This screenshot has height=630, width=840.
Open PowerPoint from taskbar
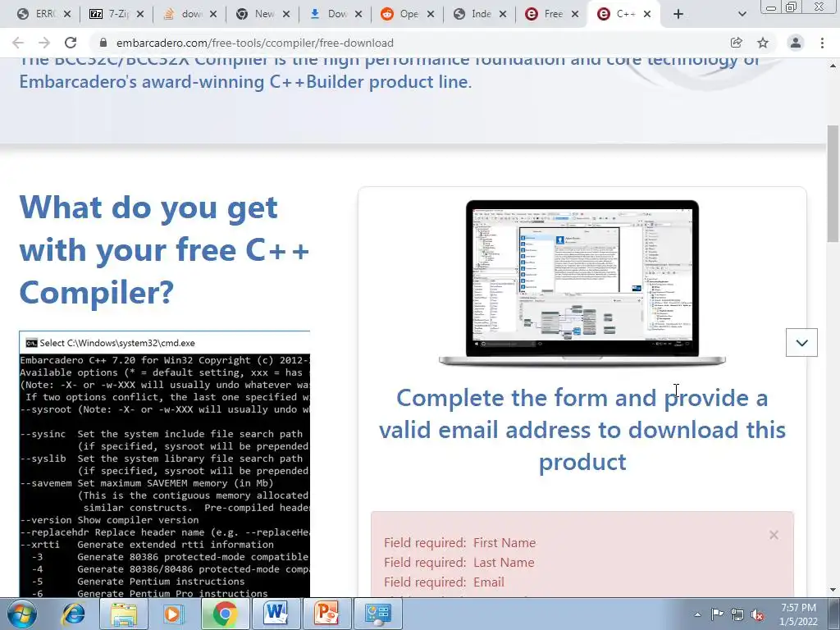pos(326,614)
